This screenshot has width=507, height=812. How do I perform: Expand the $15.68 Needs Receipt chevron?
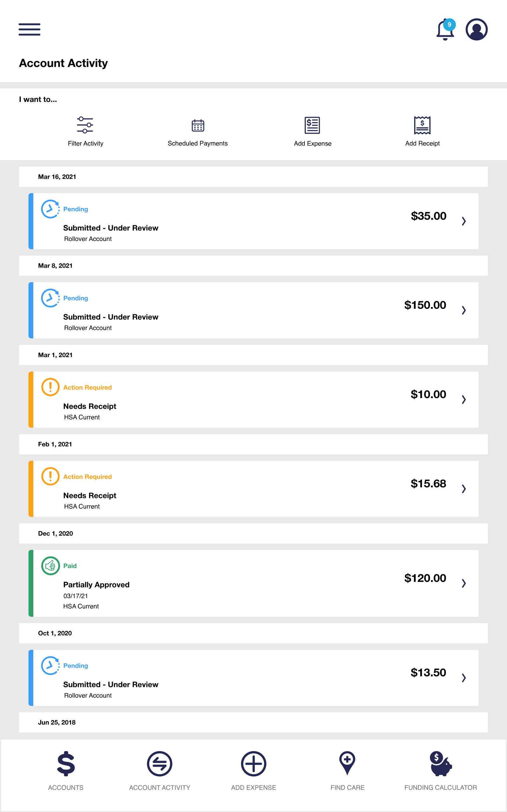(464, 489)
